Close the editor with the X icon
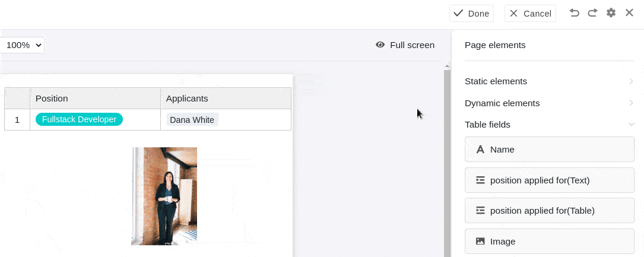This screenshot has width=644, height=257. point(629,13)
